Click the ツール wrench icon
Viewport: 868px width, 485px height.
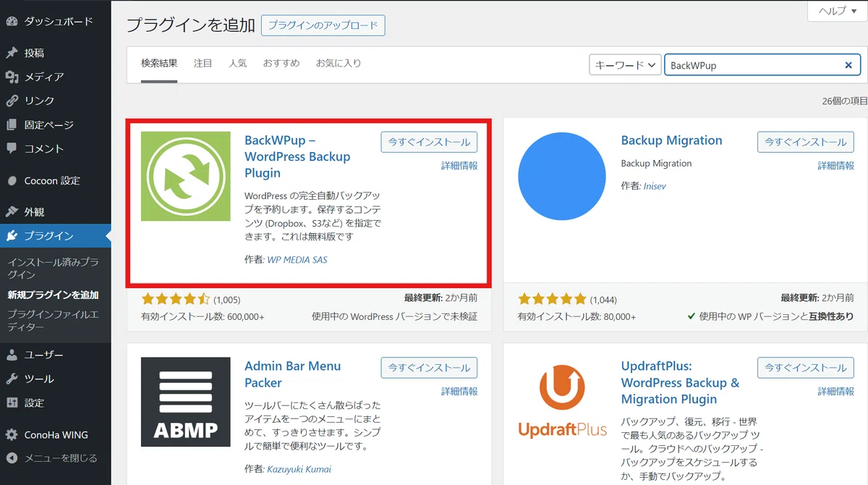coord(12,379)
